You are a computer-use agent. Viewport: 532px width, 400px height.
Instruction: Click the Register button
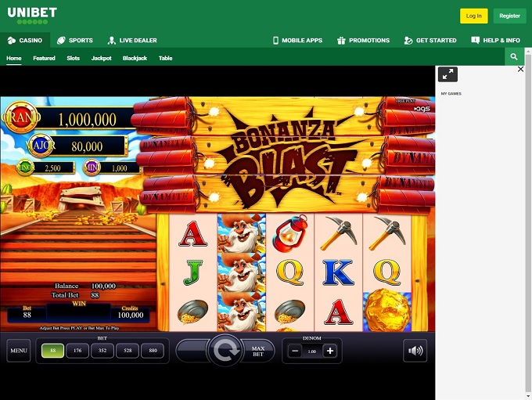coord(509,16)
